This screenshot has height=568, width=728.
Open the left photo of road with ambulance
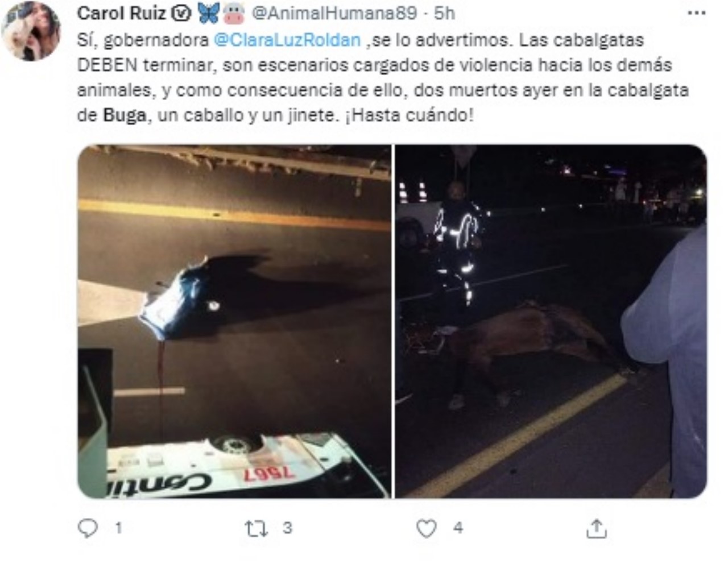(234, 322)
